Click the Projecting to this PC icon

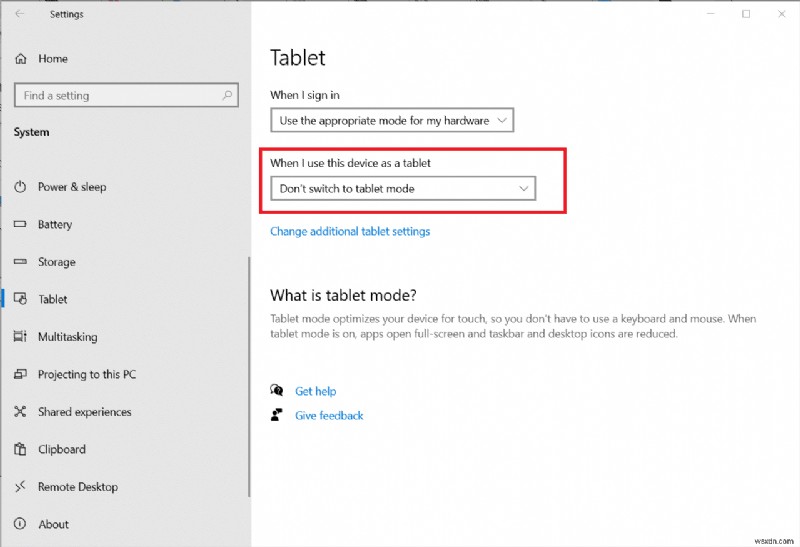[20, 375]
